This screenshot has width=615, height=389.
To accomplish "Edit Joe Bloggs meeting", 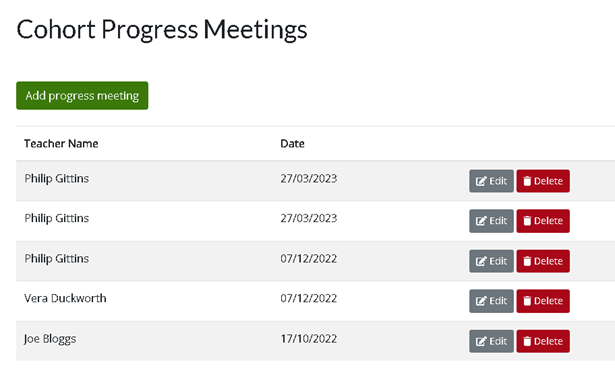I will pyautogui.click(x=491, y=341).
